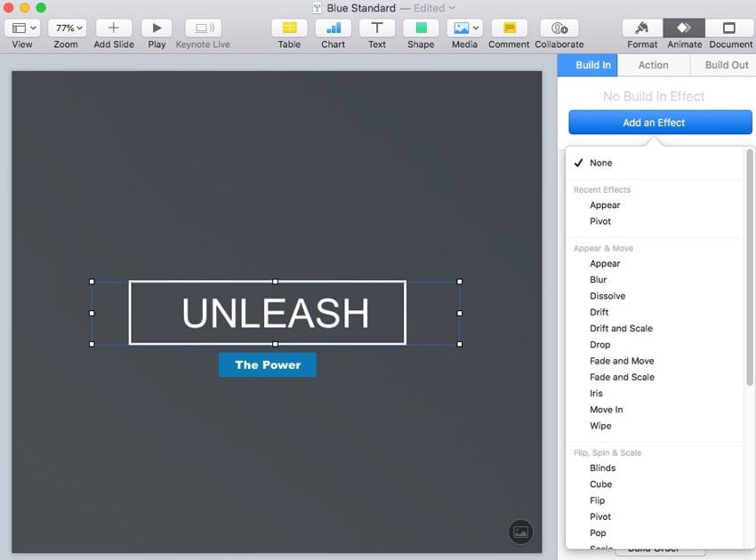
Task: Open the Collaborate option
Action: pyautogui.click(x=559, y=28)
